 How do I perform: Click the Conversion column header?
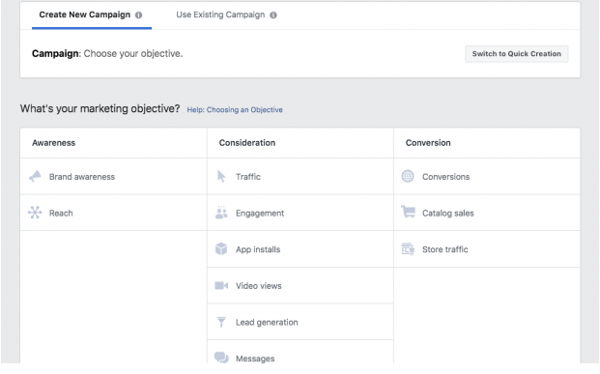tap(428, 143)
